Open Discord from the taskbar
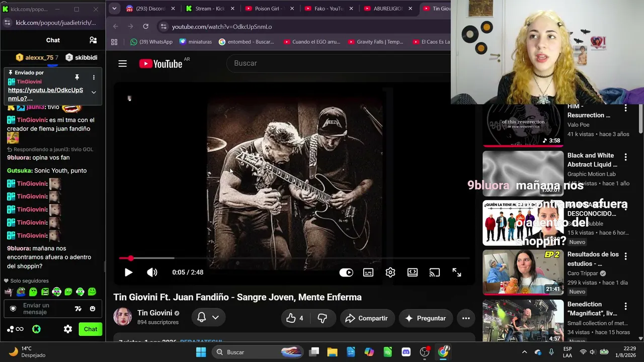 click(406, 352)
